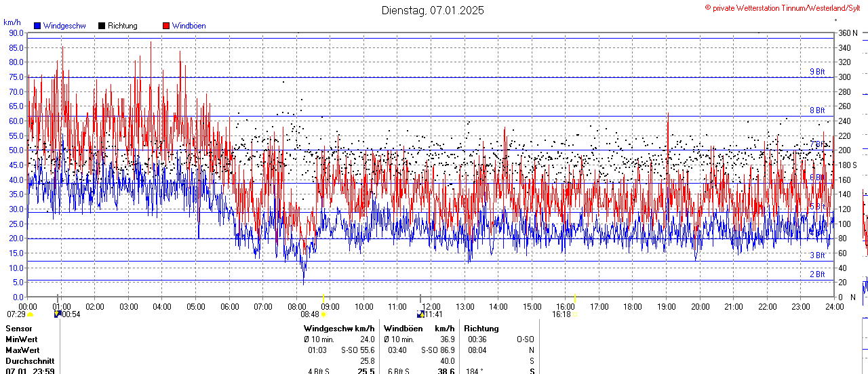Click the yellow sun icon beside 08:48
868x374 pixels.
click(323, 314)
